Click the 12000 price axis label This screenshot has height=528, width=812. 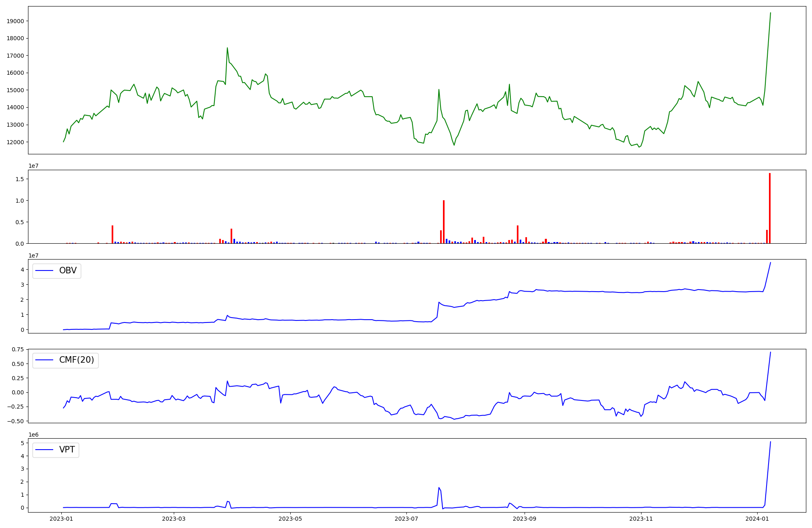coord(15,142)
